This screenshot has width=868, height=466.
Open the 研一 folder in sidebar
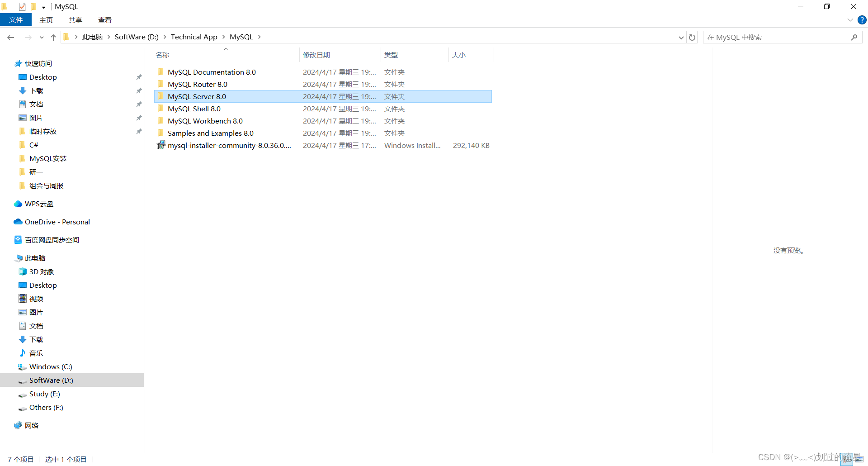(x=36, y=172)
